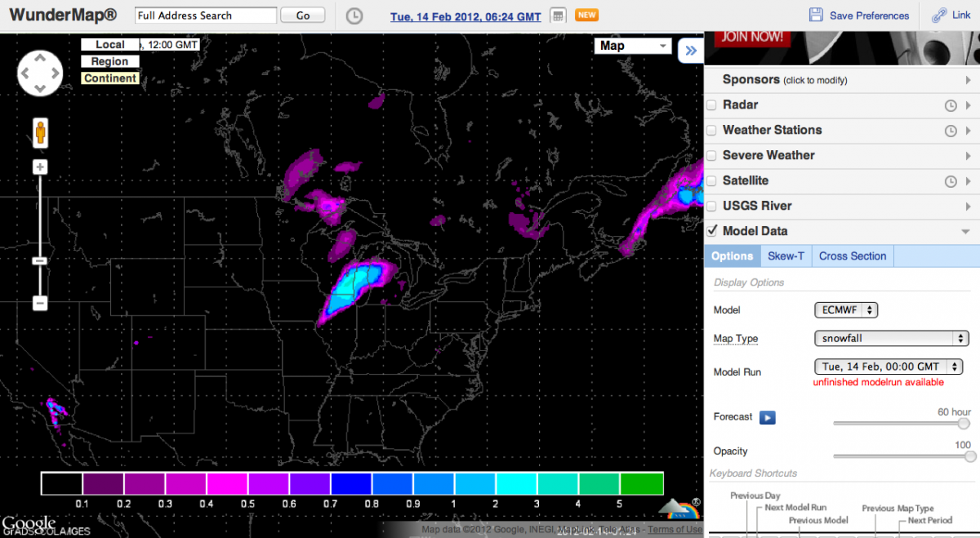Pan the map up with arrow
Screen dimensions: 980x538
[39, 59]
